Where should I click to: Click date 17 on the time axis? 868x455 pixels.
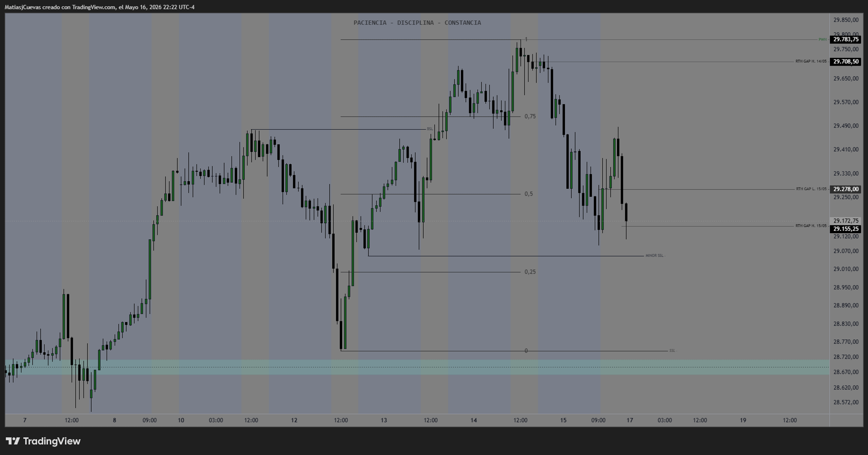point(630,420)
